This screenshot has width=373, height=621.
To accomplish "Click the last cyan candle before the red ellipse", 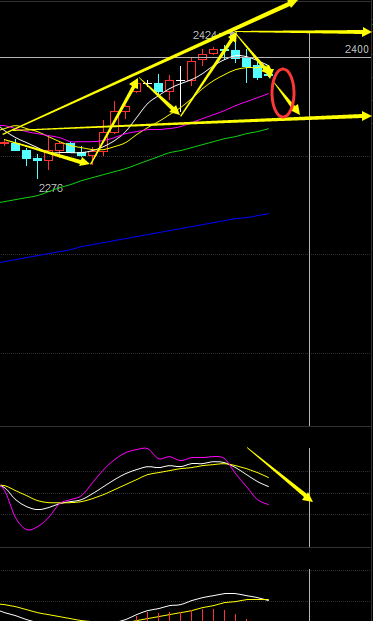I will tap(257, 71).
